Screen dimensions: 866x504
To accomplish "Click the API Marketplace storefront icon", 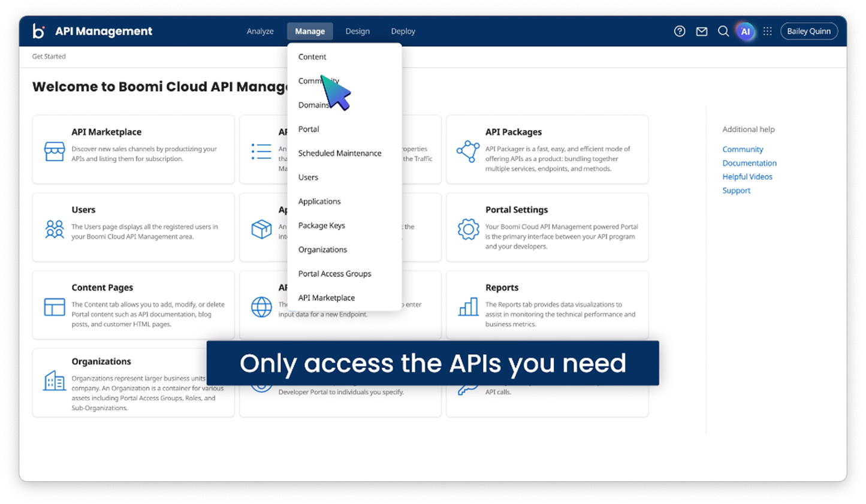I will pos(55,151).
